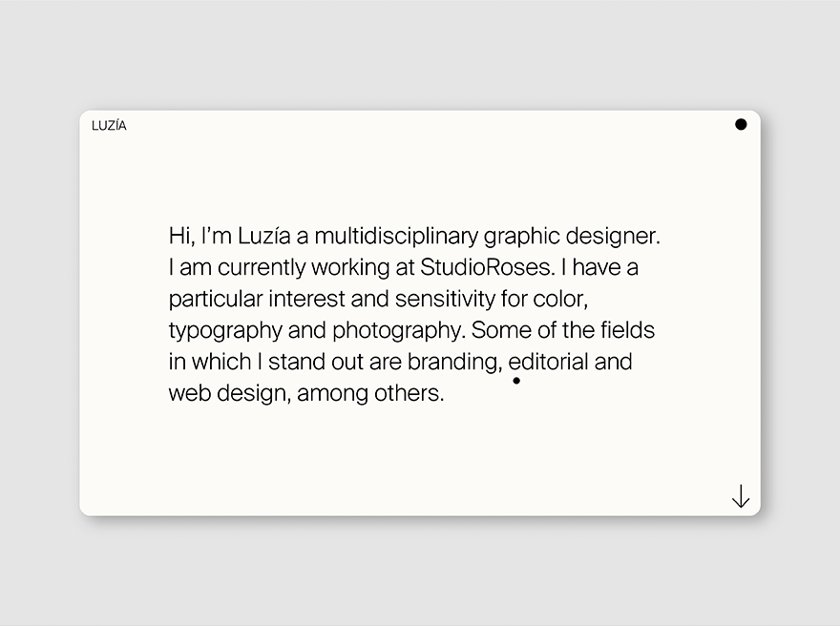The width and height of the screenshot is (840, 626).
Task: Click the word "color," in the paragraph
Action: (560, 300)
